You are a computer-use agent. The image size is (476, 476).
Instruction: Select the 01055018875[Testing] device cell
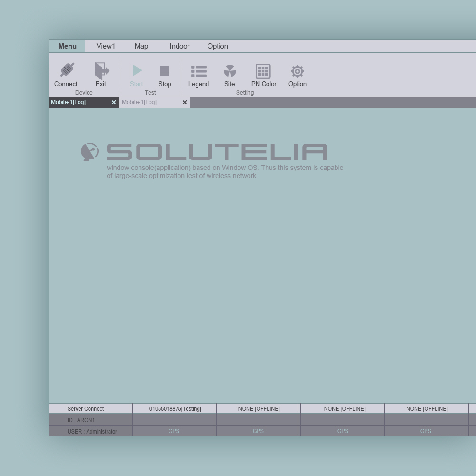click(175, 408)
